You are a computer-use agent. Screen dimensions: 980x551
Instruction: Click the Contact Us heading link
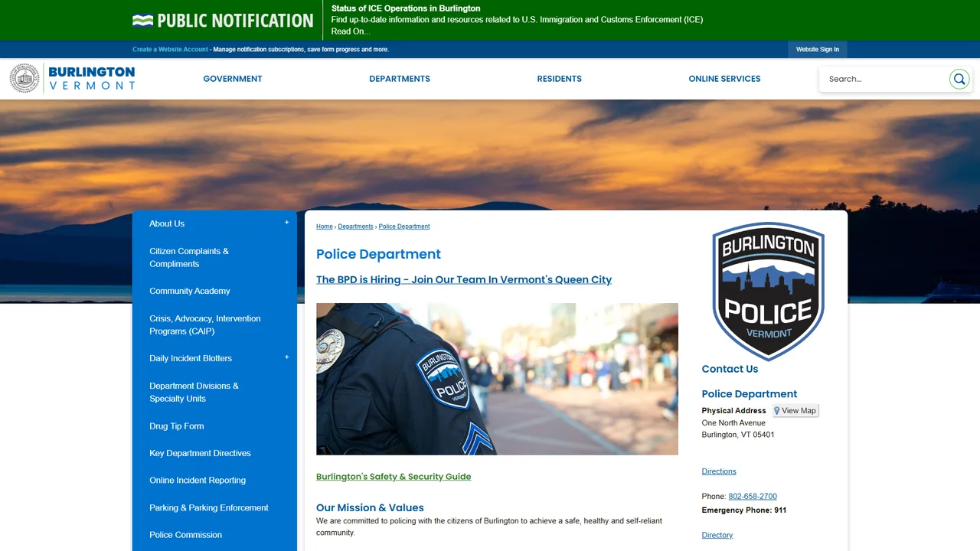point(730,369)
